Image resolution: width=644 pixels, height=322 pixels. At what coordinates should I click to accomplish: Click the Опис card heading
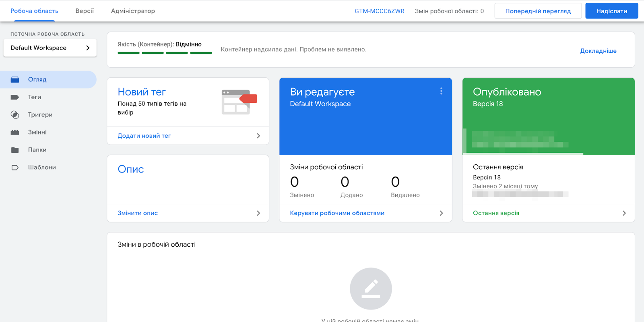click(x=131, y=169)
